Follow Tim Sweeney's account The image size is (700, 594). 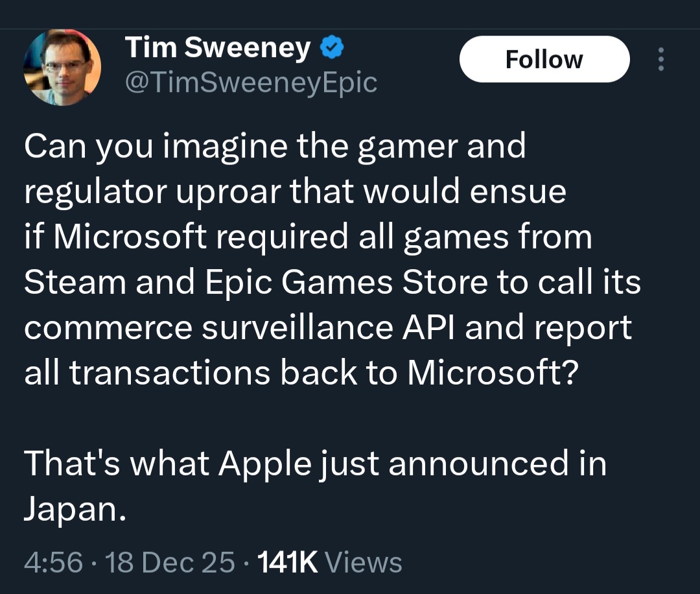(x=544, y=59)
